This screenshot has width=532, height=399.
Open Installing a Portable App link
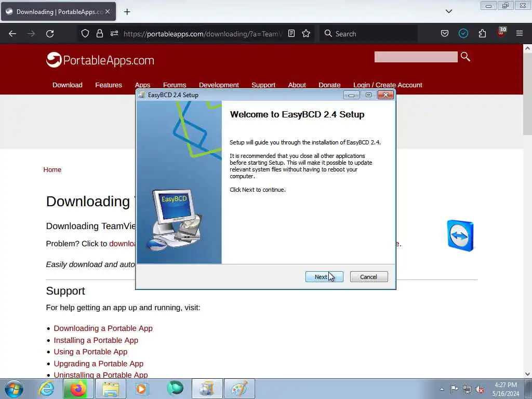tap(96, 340)
